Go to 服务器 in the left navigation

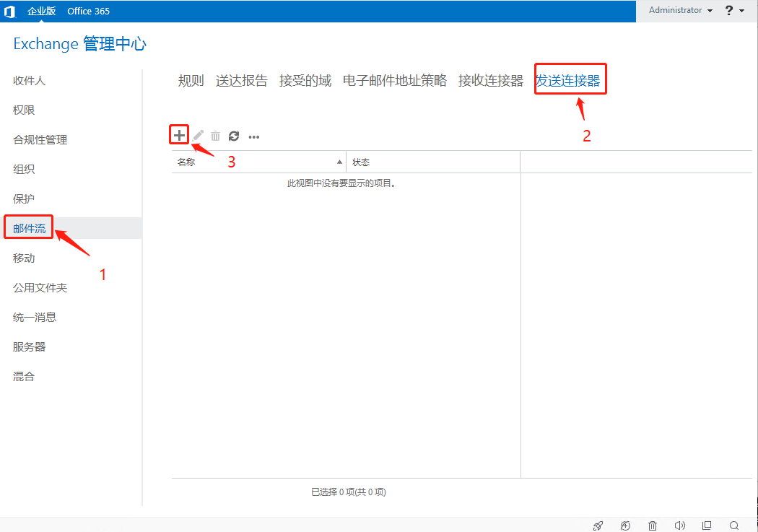pos(29,346)
